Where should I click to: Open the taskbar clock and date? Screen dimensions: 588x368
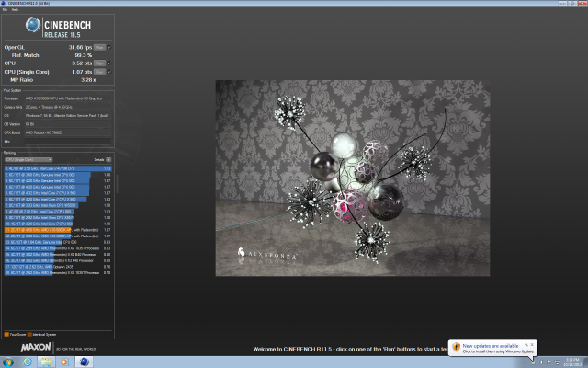(572, 362)
